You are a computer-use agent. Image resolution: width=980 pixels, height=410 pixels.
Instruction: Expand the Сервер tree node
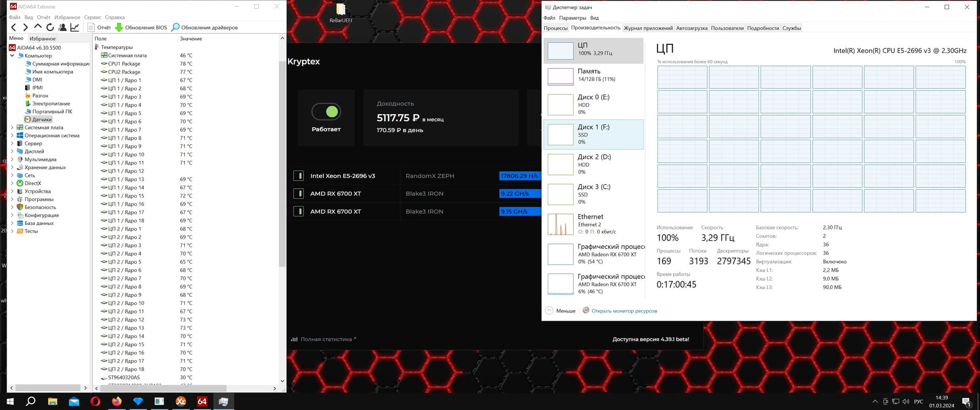pos(12,143)
